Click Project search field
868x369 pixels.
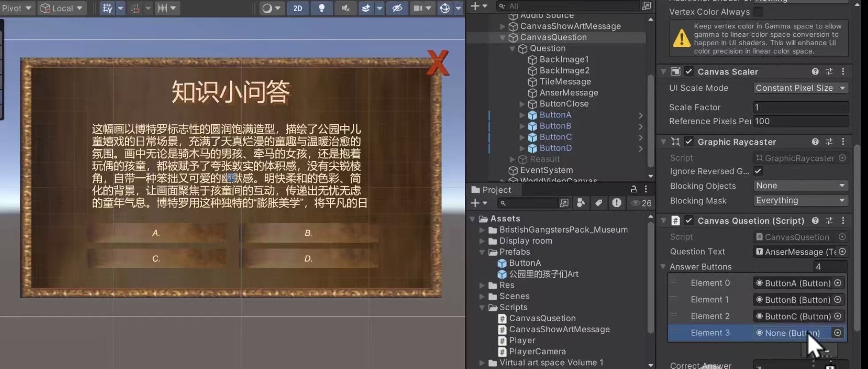(529, 203)
